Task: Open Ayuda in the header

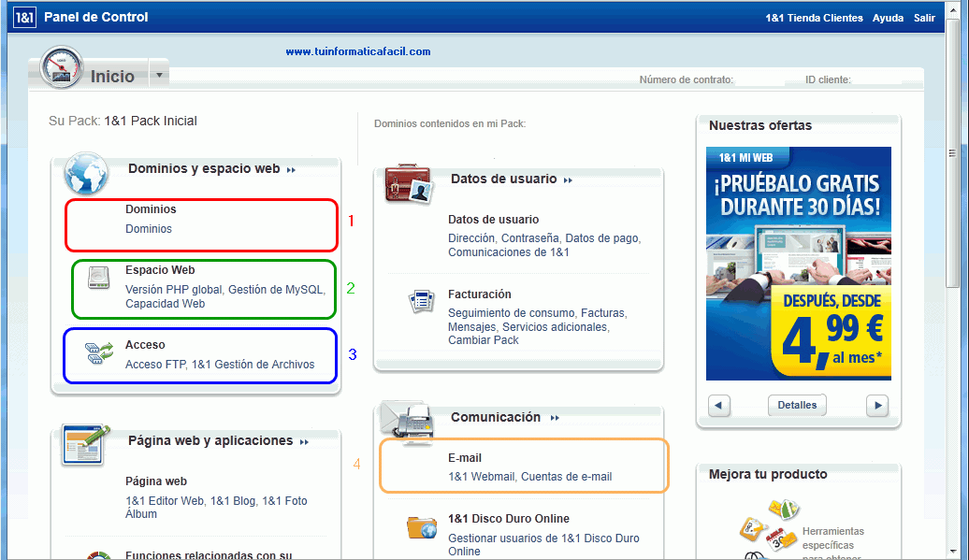Action: coord(888,18)
